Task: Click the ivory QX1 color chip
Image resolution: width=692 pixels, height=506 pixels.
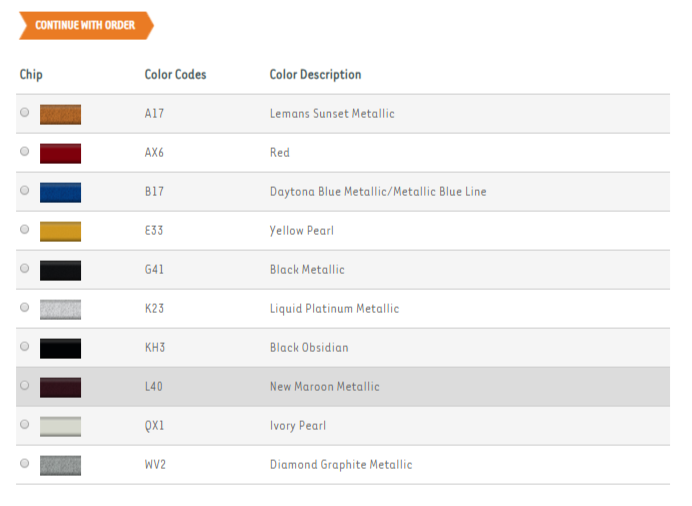Action: [60, 426]
